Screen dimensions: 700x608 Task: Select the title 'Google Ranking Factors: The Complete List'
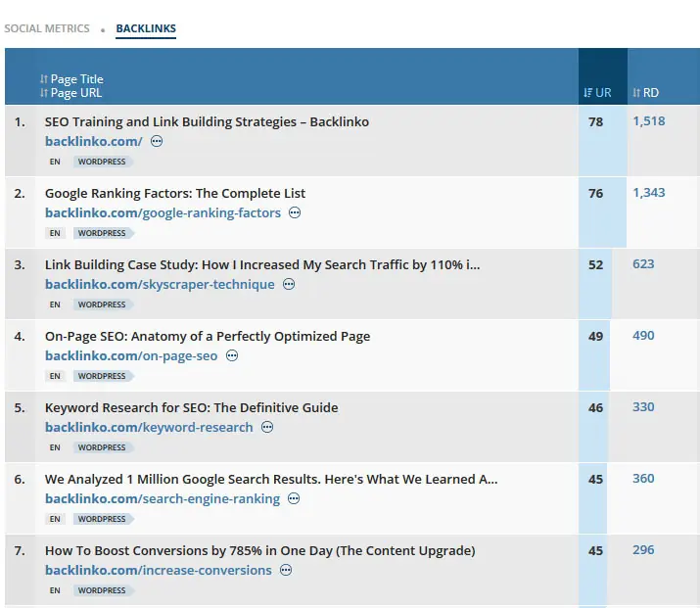point(175,193)
